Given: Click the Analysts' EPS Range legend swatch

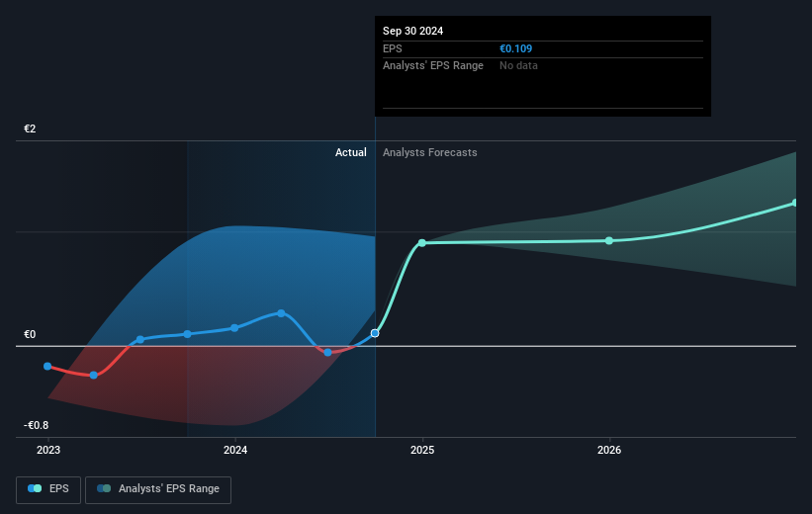Looking at the screenshot, I should [104, 488].
